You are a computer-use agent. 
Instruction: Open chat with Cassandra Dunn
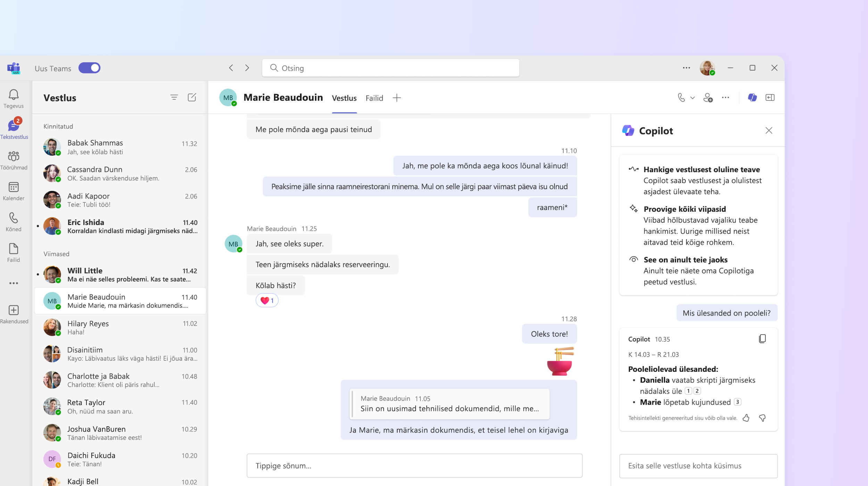coord(120,173)
